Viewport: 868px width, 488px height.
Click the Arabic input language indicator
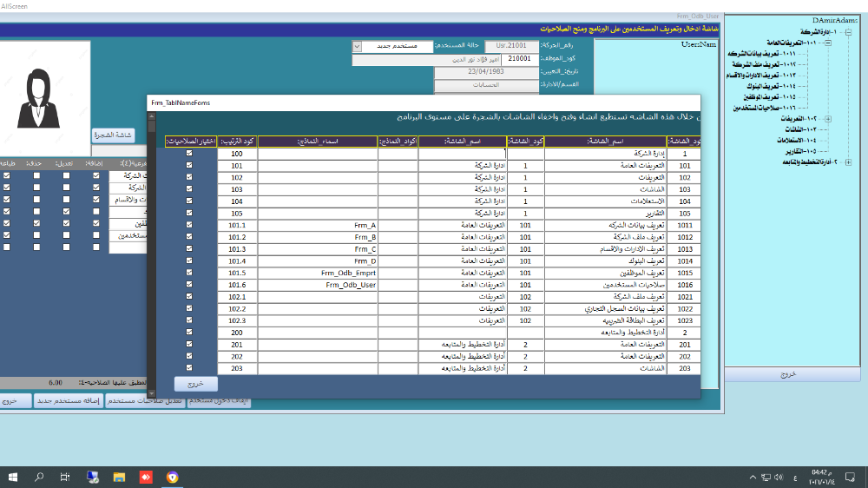pos(795,478)
